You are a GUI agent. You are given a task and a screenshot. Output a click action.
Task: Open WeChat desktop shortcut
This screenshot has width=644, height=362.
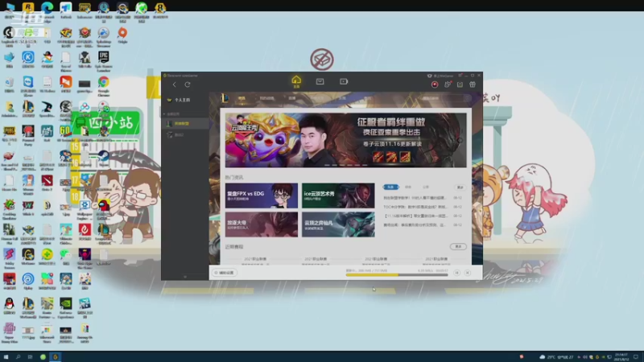pos(66,257)
